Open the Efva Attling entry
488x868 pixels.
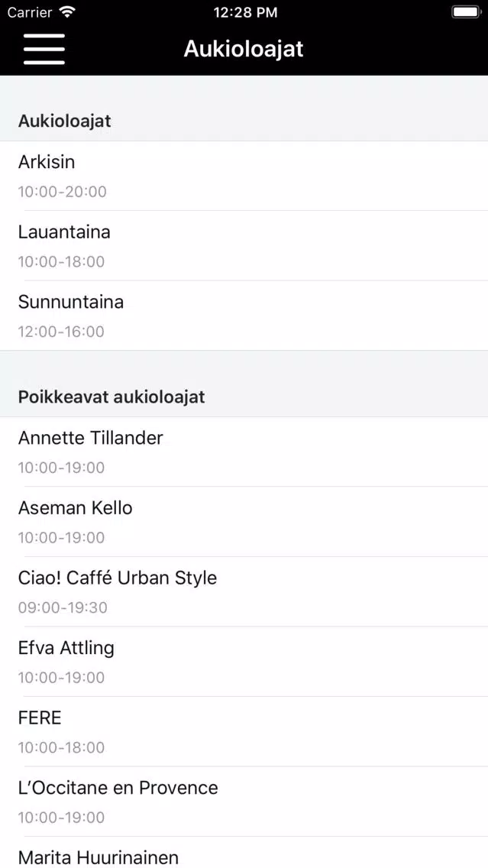244,662
